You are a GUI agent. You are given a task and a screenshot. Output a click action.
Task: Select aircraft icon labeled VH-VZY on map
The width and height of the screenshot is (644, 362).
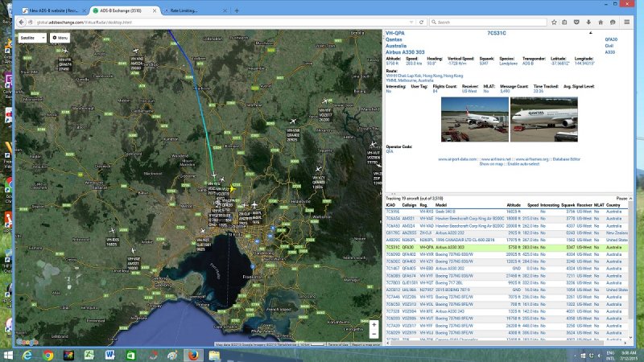(x=319, y=169)
